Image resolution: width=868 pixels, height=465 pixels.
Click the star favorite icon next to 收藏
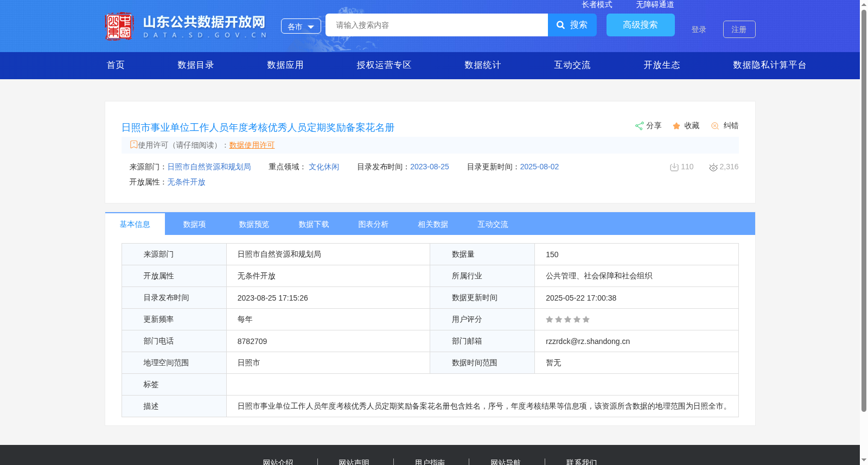[676, 126]
